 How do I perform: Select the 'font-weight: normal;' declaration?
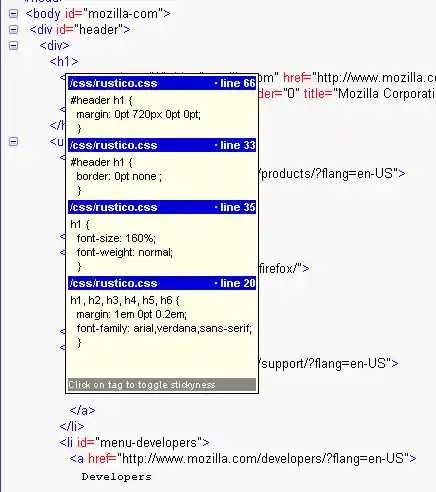[x=125, y=252]
